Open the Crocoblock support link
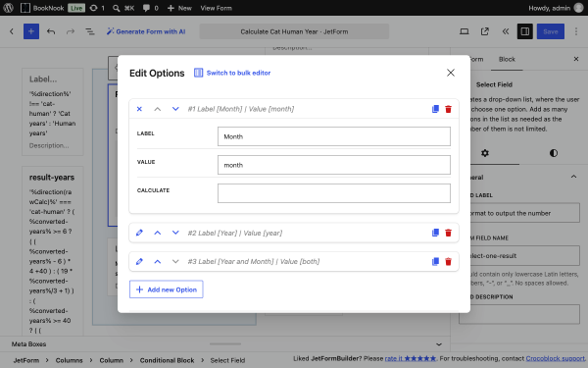588x368 pixels. [x=556, y=358]
